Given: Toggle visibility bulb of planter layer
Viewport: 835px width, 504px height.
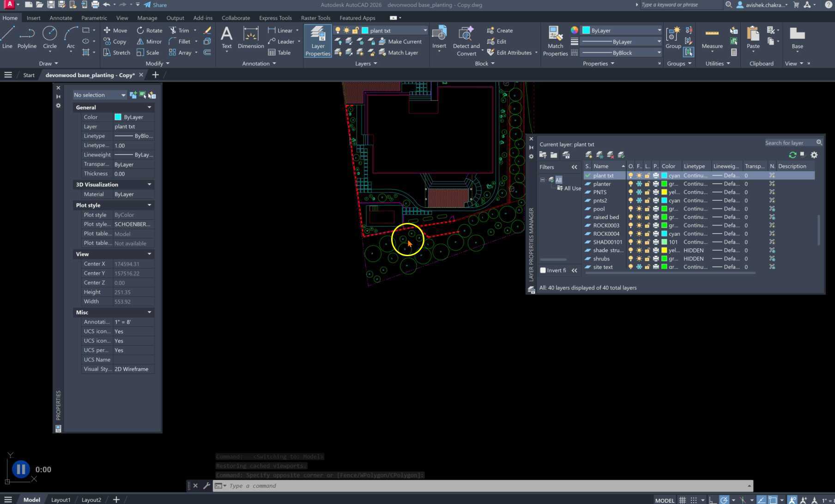Looking at the screenshot, I should [630, 184].
